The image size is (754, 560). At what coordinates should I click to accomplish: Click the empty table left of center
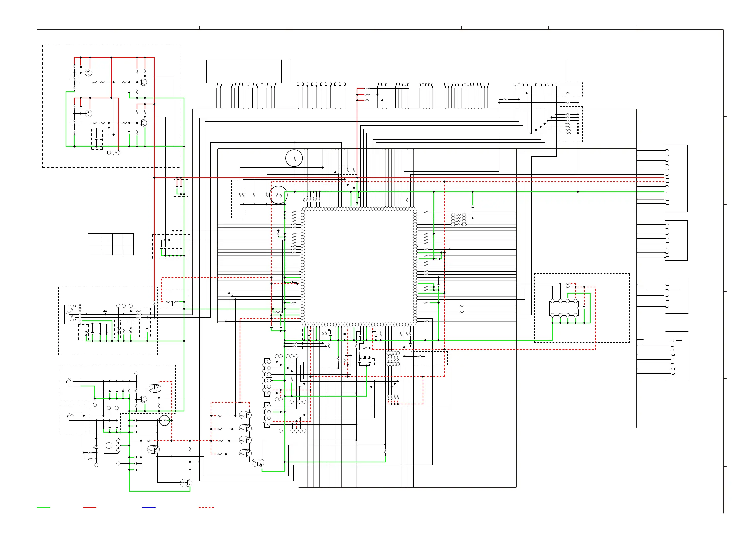111,244
